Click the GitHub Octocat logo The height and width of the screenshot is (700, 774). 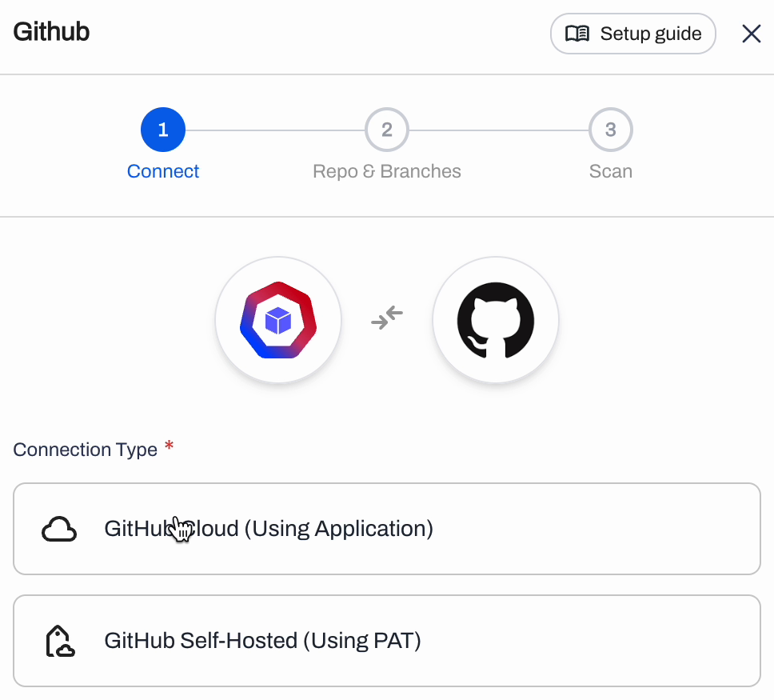tap(496, 320)
